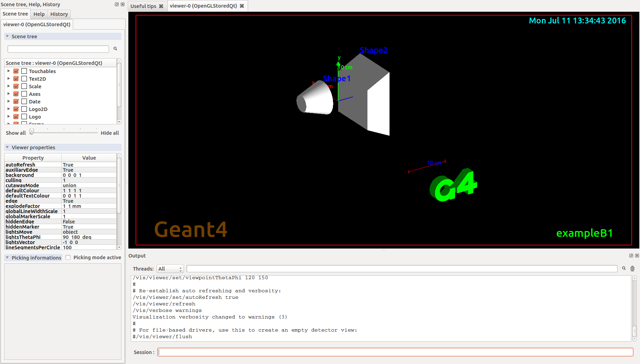Expand the Touchables tree item
The image size is (640, 364).
(8, 71)
